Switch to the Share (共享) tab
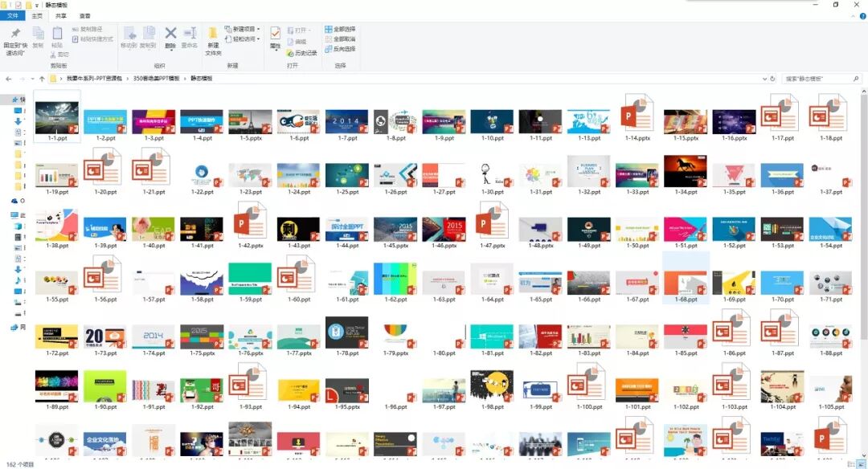This screenshot has width=868, height=469. [61, 16]
